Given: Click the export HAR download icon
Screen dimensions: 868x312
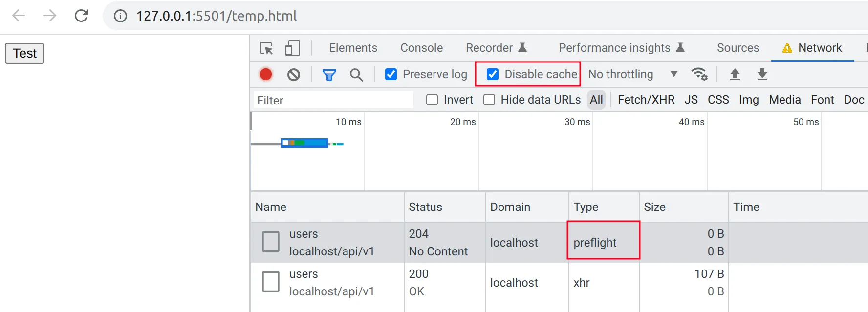Looking at the screenshot, I should (x=762, y=74).
